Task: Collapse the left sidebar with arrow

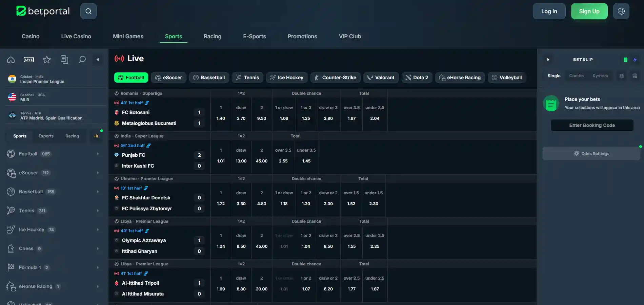Action: (x=98, y=60)
